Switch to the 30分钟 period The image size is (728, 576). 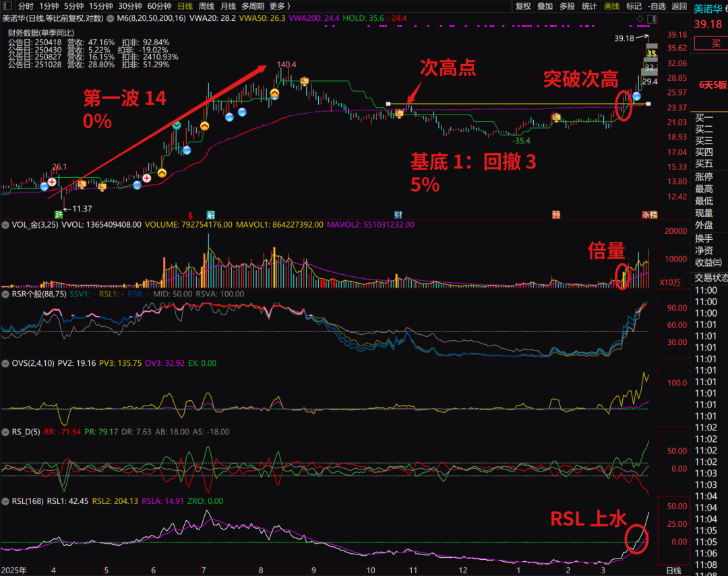(130, 6)
